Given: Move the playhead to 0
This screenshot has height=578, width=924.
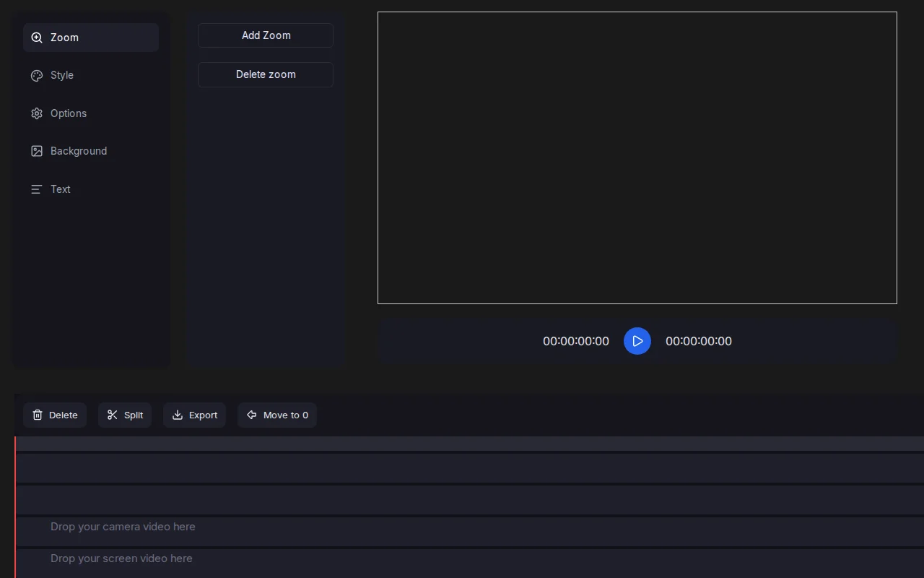Looking at the screenshot, I should coord(277,415).
